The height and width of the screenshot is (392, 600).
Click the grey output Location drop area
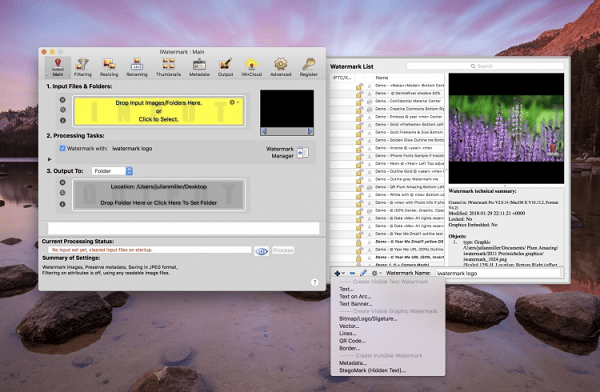tap(159, 194)
